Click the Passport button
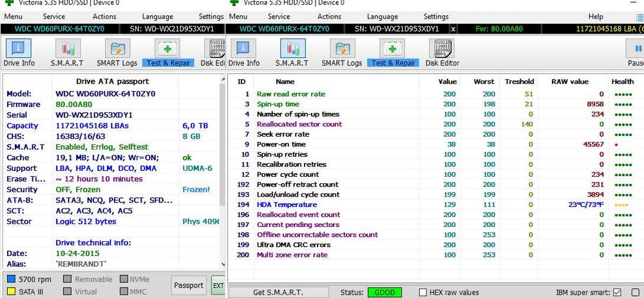644x298 pixels. [189, 286]
